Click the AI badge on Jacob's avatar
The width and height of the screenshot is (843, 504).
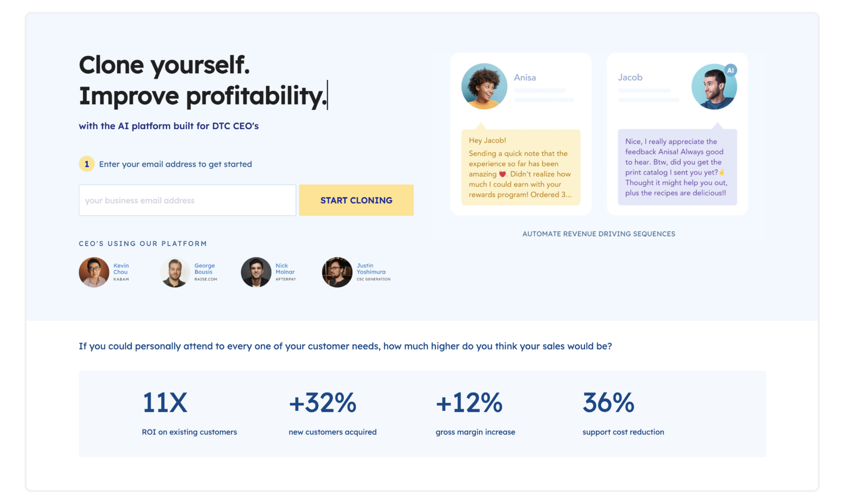(730, 70)
